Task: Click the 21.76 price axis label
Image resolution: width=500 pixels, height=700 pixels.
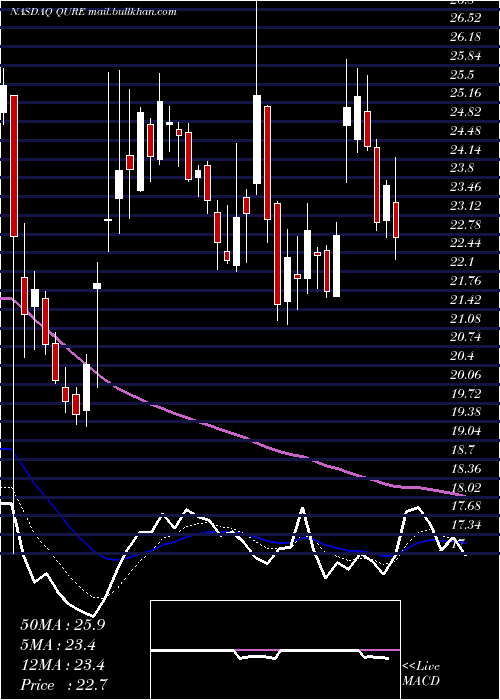Action: pyautogui.click(x=465, y=280)
